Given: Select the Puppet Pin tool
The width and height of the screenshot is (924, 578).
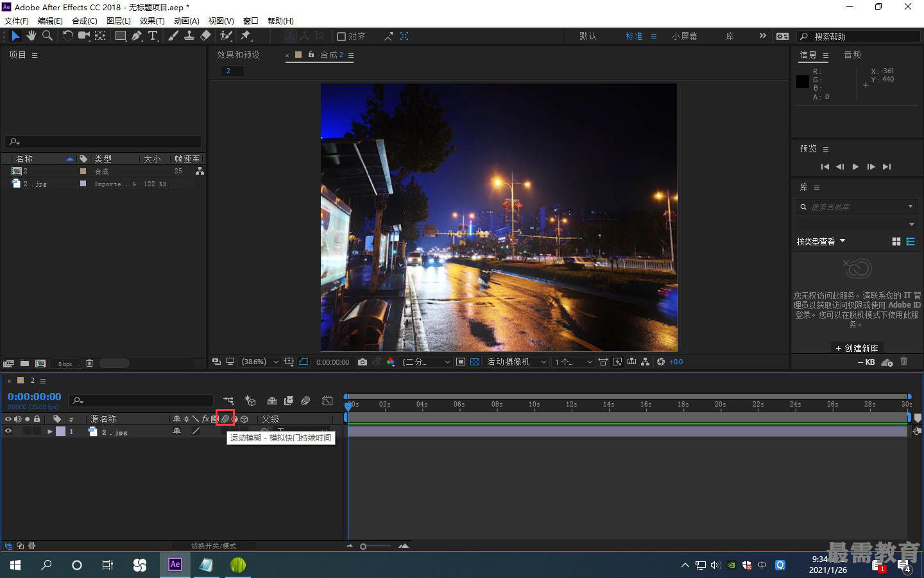Looking at the screenshot, I should pyautogui.click(x=245, y=36).
